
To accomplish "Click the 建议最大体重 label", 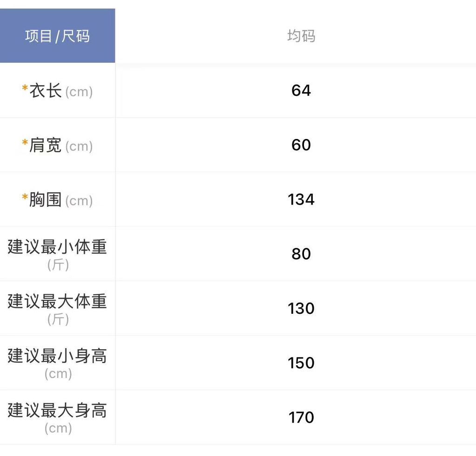I will 57,301.
